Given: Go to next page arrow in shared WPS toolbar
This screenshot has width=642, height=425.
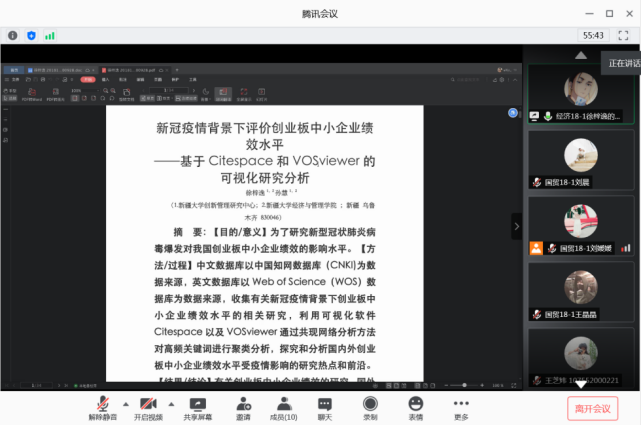Looking at the screenshot, I should (194, 90).
